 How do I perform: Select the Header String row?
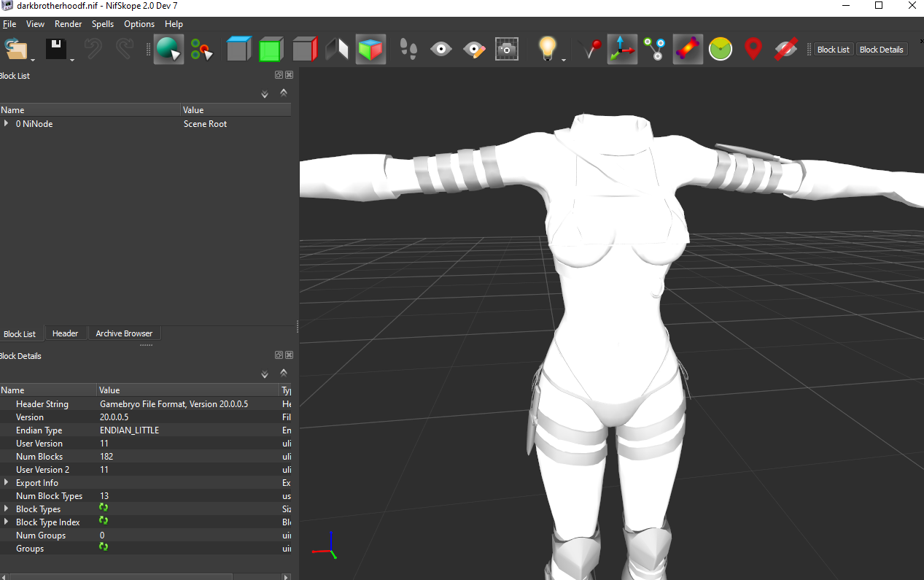146,404
